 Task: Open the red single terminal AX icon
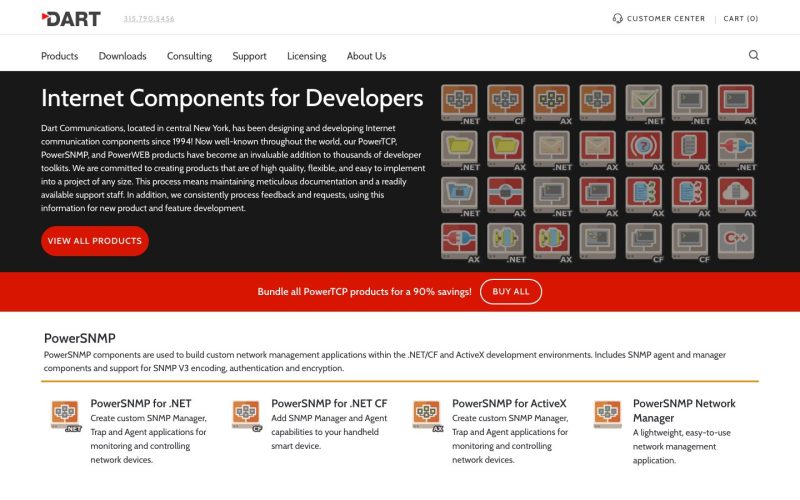736,103
